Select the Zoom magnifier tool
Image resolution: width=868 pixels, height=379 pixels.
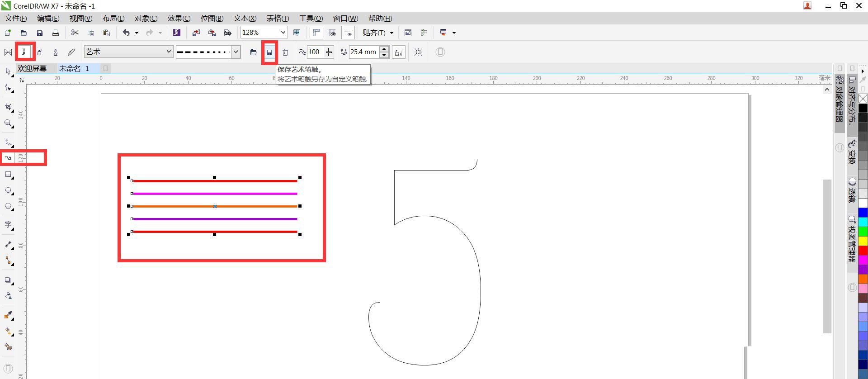click(8, 123)
